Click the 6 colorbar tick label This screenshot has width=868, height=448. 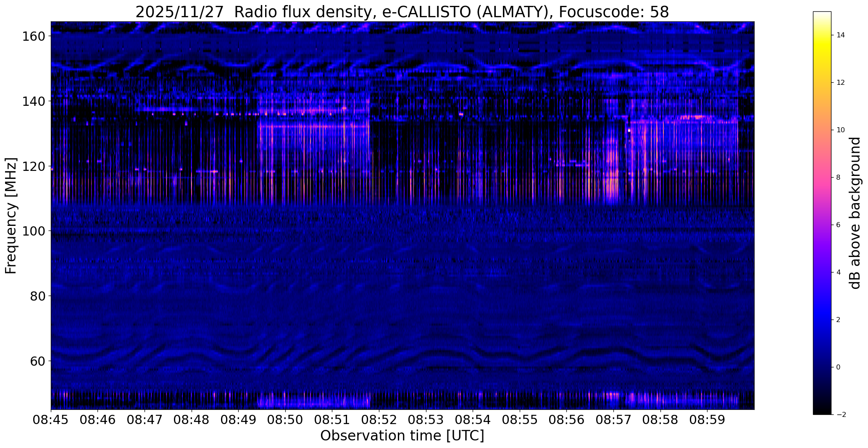[x=838, y=225]
